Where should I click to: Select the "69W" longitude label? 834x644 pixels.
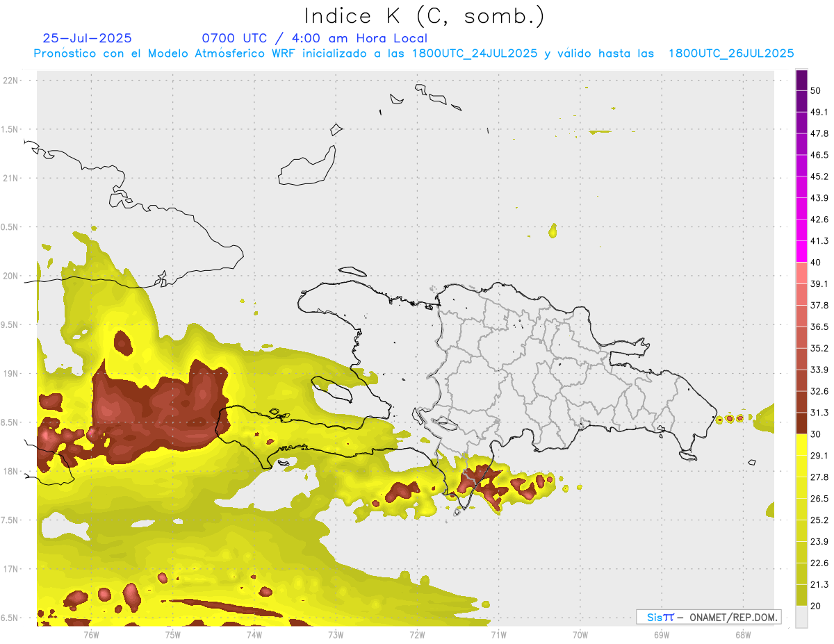pos(662,634)
